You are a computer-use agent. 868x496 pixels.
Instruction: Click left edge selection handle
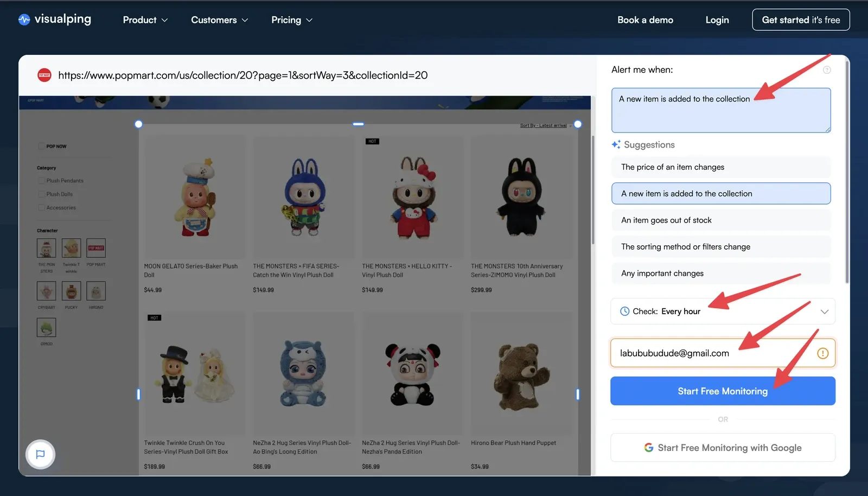click(x=138, y=395)
